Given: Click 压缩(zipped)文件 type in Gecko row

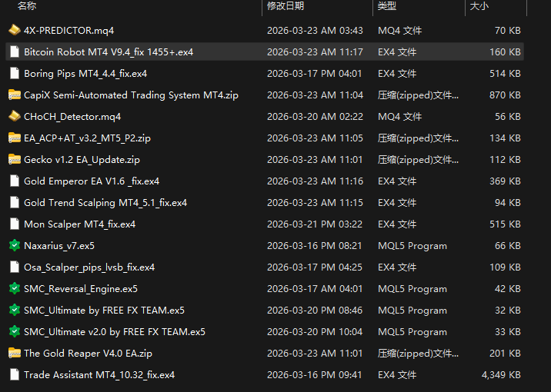Looking at the screenshot, I should tap(418, 160).
